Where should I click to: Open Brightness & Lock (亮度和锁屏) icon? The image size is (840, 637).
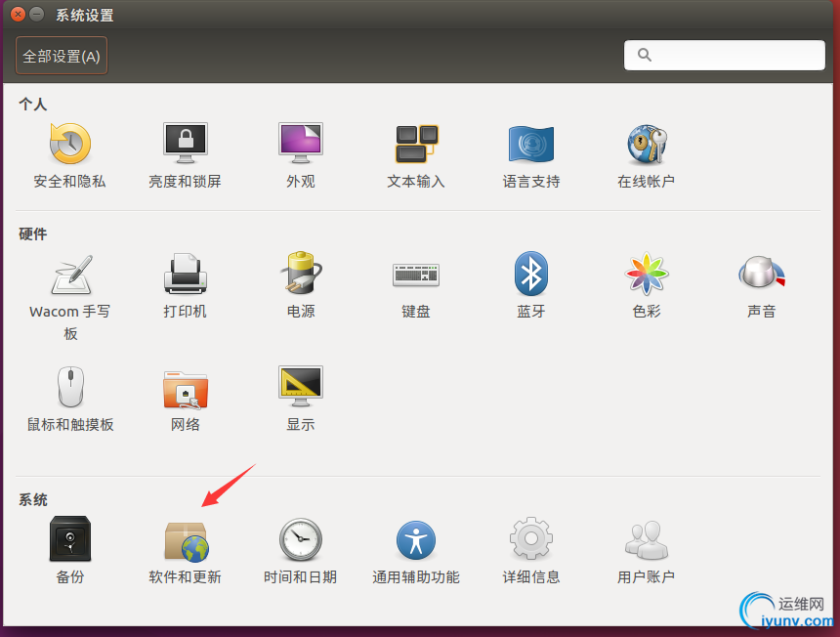point(186,144)
